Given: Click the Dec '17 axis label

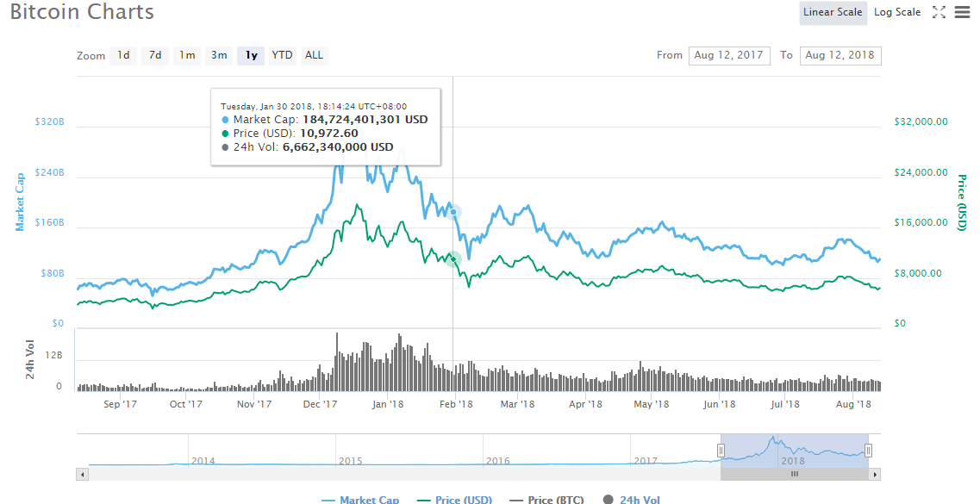Looking at the screenshot, I should tap(320, 404).
